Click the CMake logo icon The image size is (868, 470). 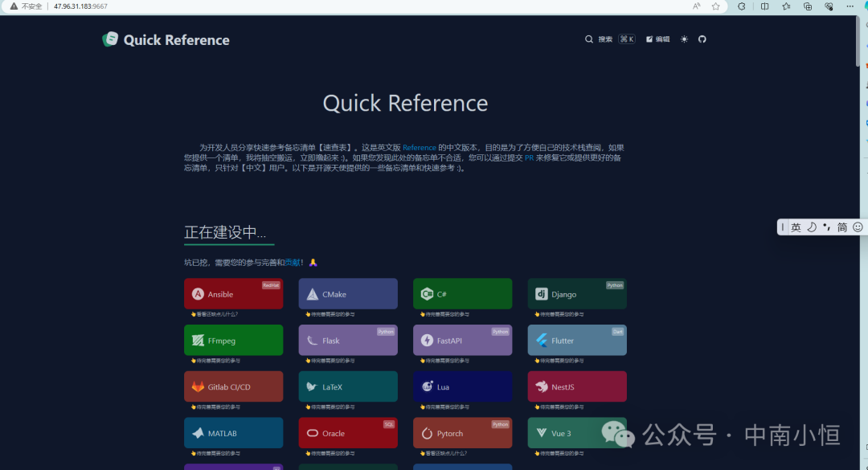point(312,293)
